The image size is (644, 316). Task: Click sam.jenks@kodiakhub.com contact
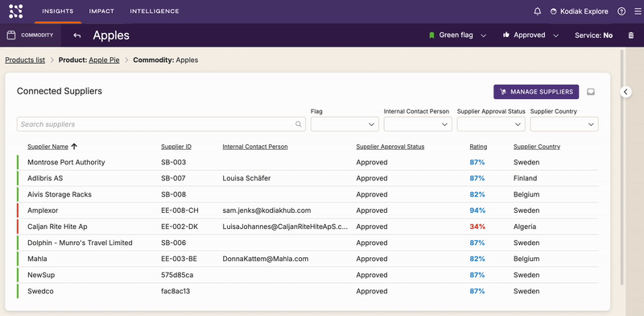coord(266,210)
